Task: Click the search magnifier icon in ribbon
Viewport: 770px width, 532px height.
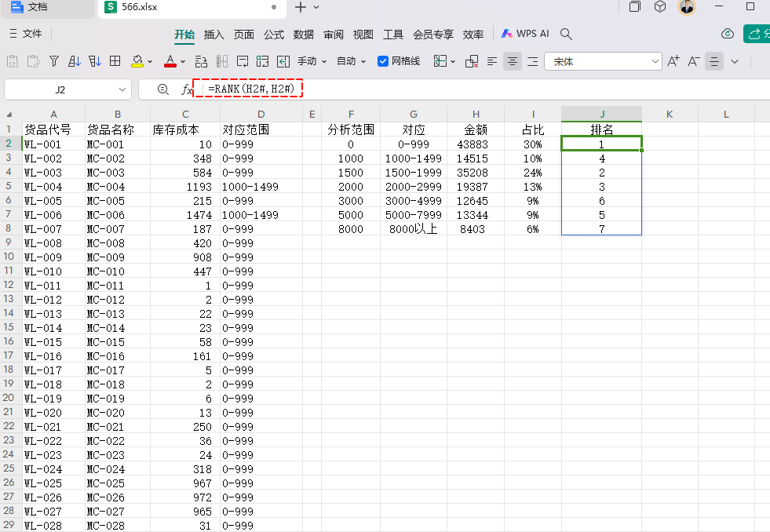Action: (566, 34)
